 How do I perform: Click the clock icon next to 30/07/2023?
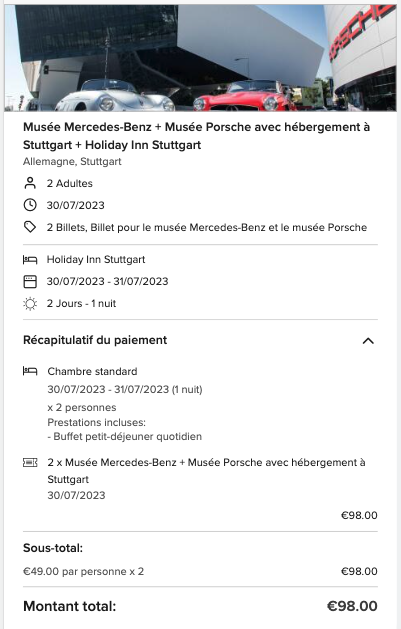click(x=30, y=205)
